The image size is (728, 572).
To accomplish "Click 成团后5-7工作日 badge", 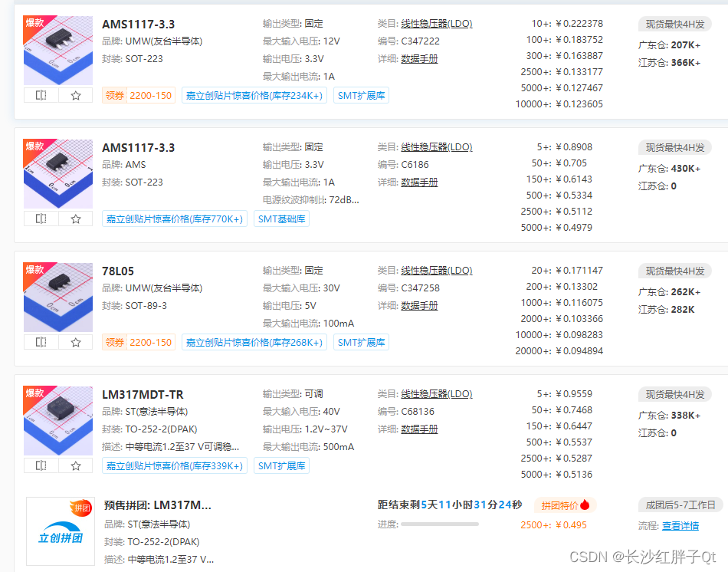I will (680, 505).
